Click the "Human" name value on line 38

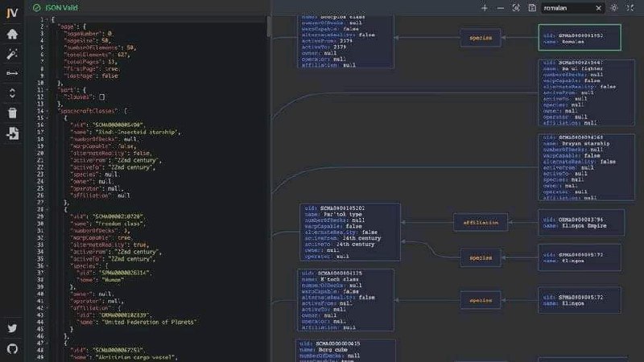[x=112, y=280]
